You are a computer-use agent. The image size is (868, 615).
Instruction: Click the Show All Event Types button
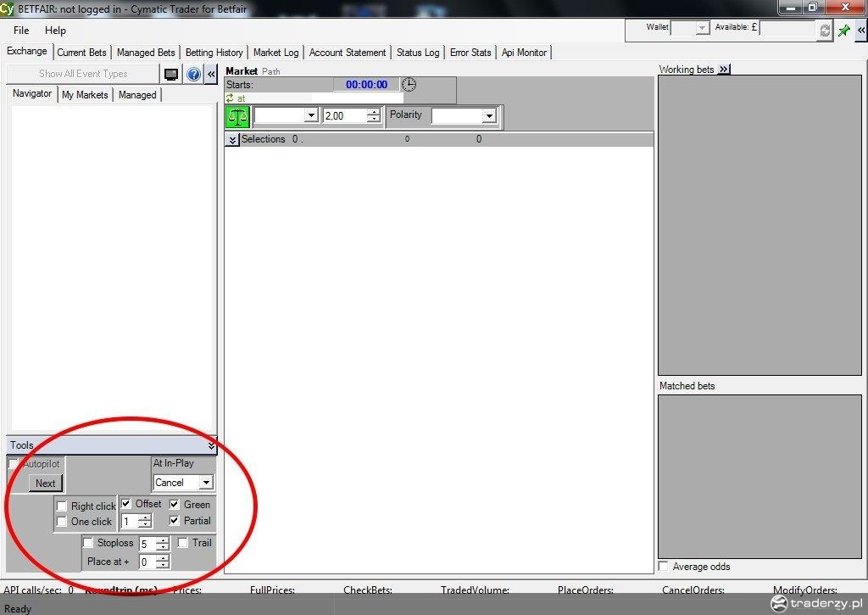pos(83,74)
